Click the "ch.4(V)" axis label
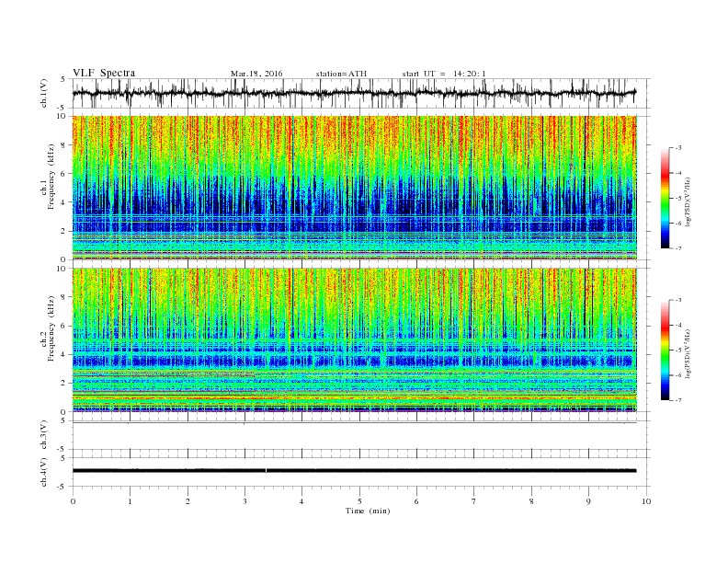This screenshot has height=563, width=728. [44, 472]
